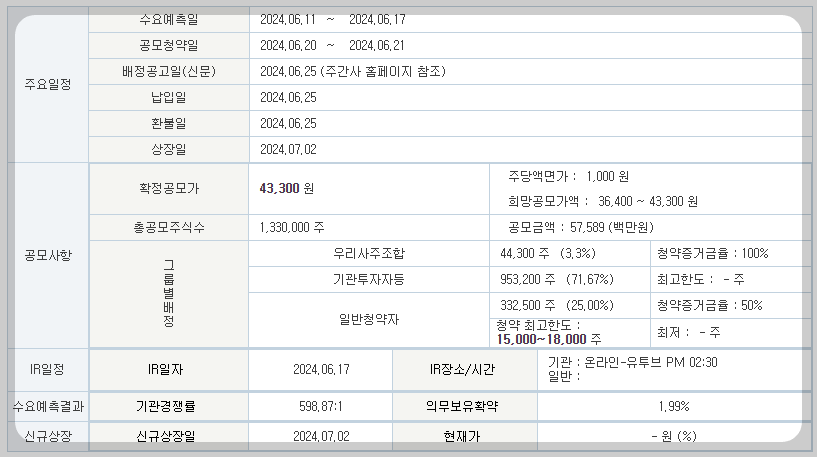Click the 우리사주조합 cell
This screenshot has width=817, height=457.
click(369, 253)
